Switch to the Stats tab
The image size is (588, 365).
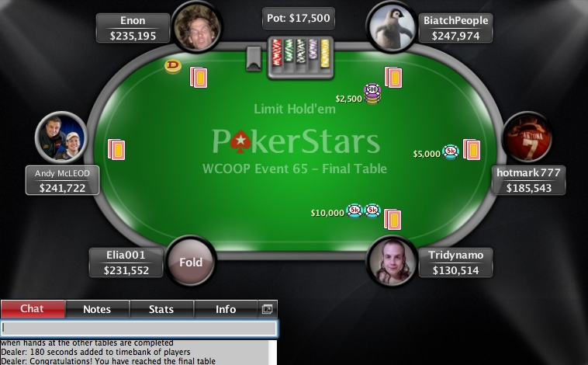pyautogui.click(x=161, y=309)
